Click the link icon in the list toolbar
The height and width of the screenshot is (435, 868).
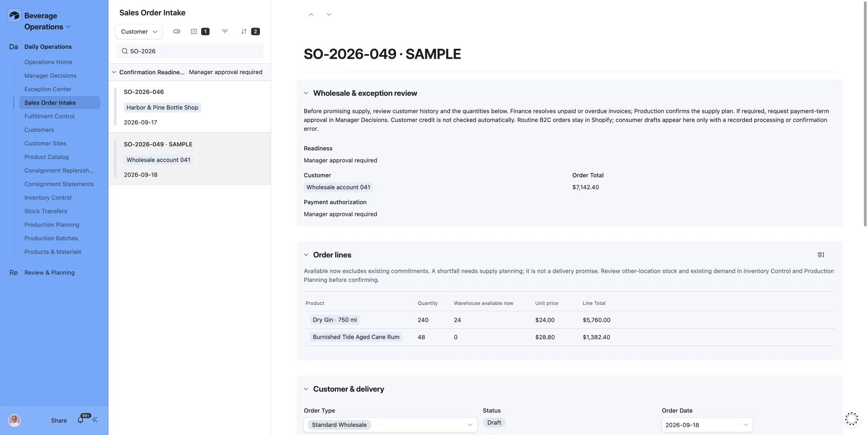(177, 32)
